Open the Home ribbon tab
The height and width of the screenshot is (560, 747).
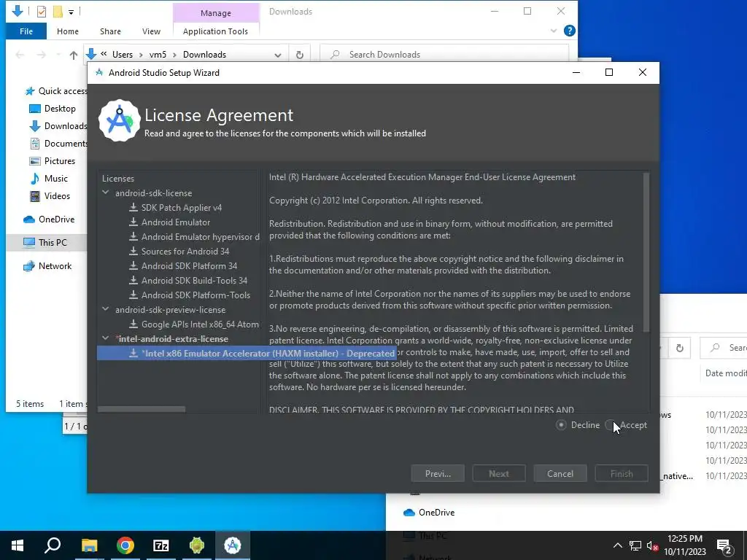[x=68, y=31]
